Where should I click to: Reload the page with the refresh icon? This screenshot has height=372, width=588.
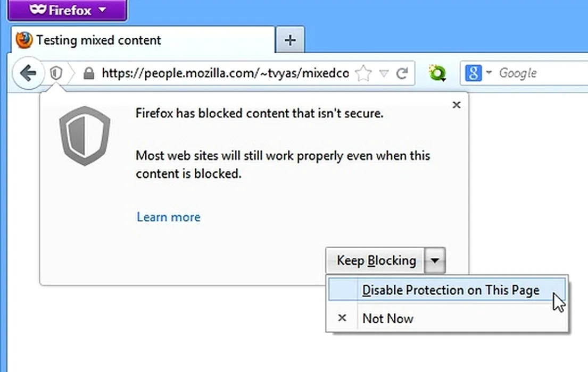pyautogui.click(x=402, y=73)
